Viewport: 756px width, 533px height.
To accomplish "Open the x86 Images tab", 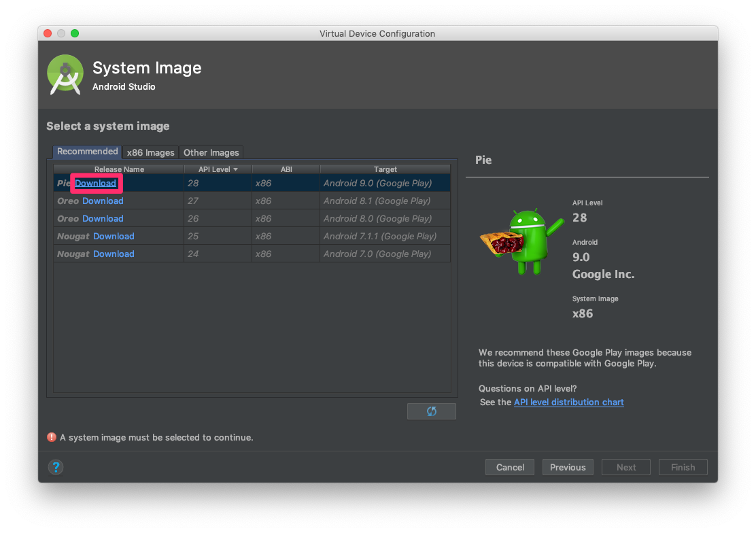I will [x=150, y=152].
